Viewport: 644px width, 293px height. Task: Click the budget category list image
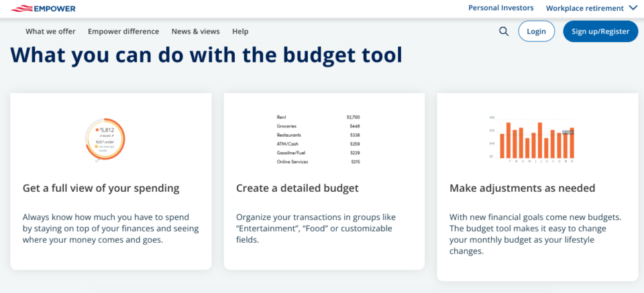[318, 139]
